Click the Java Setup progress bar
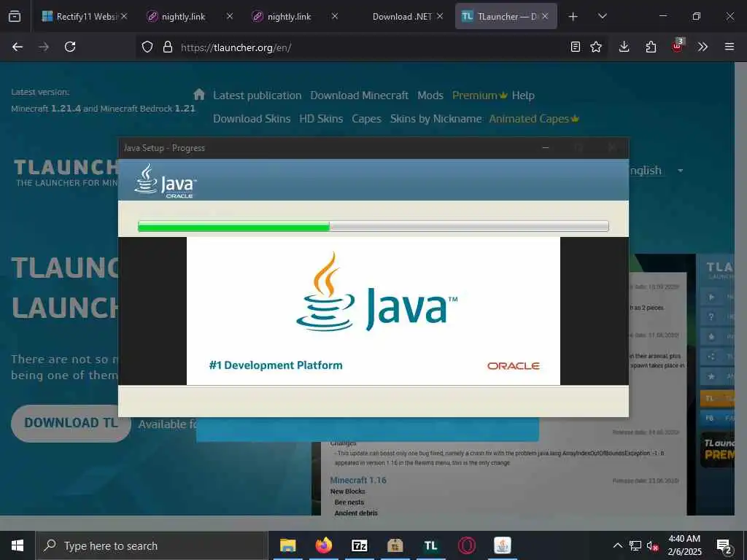This screenshot has height=560, width=747. coord(373,226)
